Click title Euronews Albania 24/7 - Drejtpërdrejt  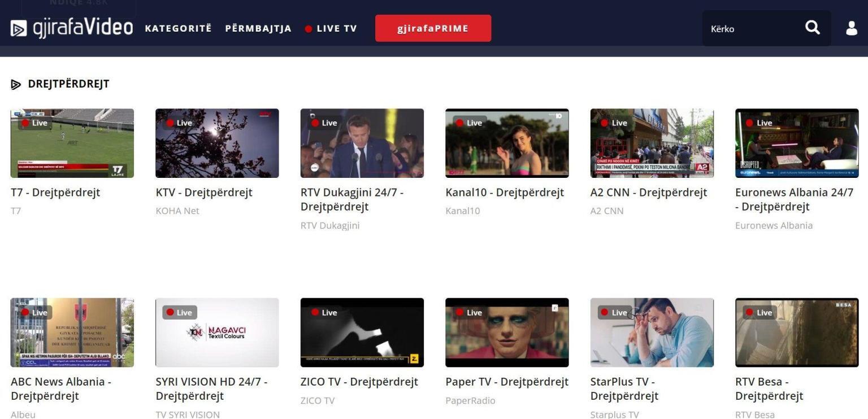795,199
